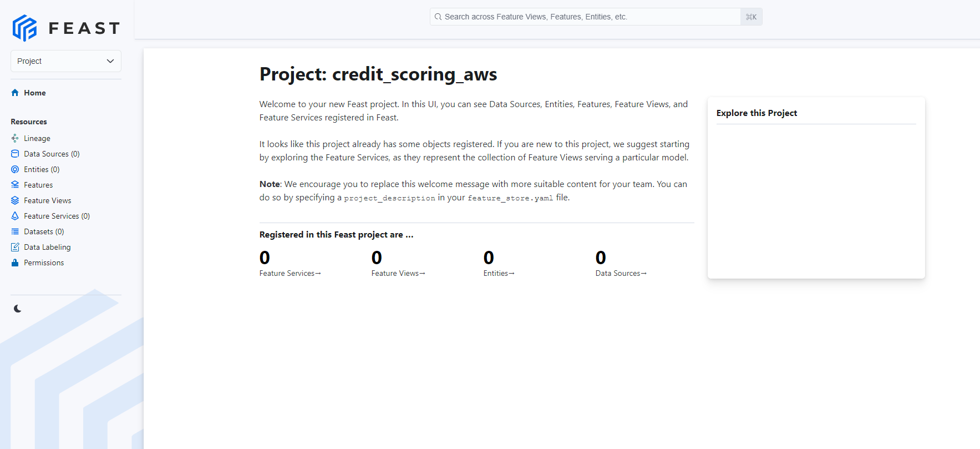The image size is (980, 449).
Task: Click the Feature Services icon
Action: coord(15,216)
